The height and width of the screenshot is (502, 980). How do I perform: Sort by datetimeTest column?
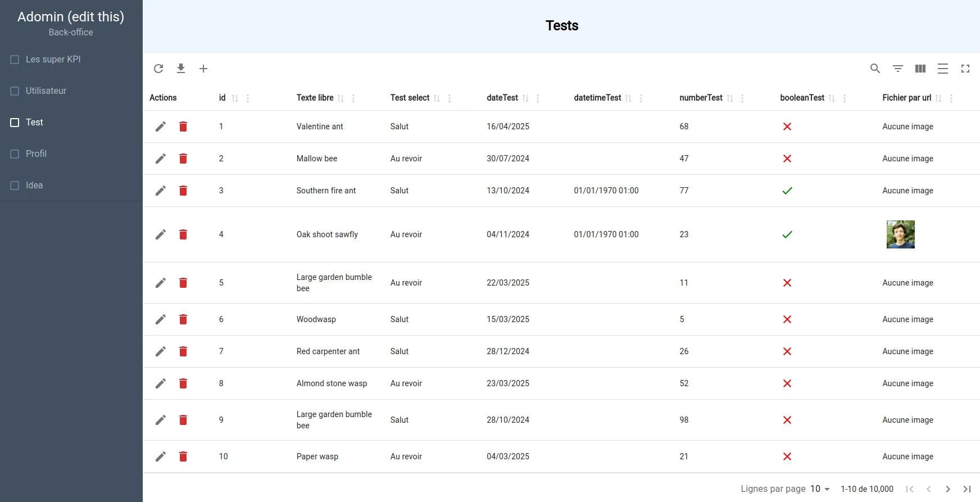click(628, 98)
